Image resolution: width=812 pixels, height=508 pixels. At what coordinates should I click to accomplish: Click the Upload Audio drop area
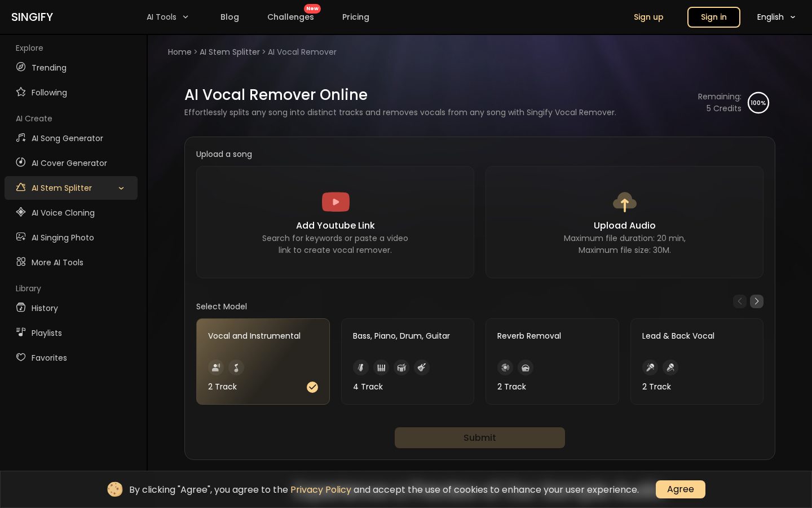pos(625,222)
